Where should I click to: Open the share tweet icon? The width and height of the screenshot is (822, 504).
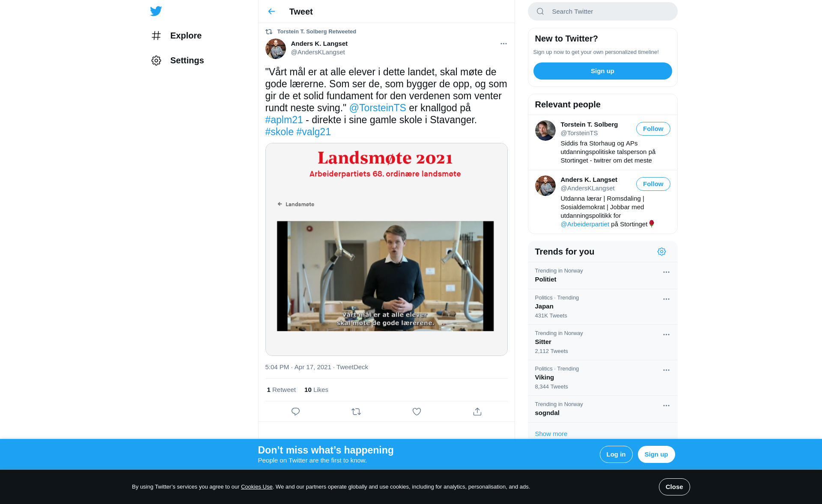[477, 412]
